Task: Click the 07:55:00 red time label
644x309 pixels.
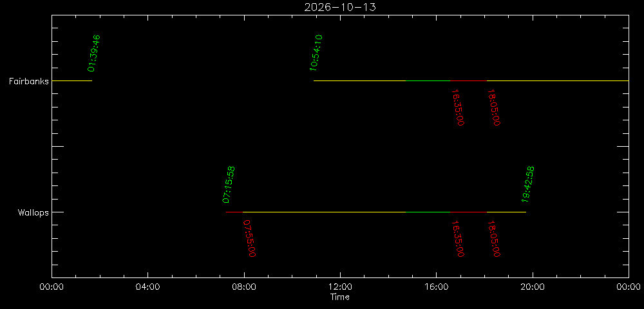Action: [250, 238]
